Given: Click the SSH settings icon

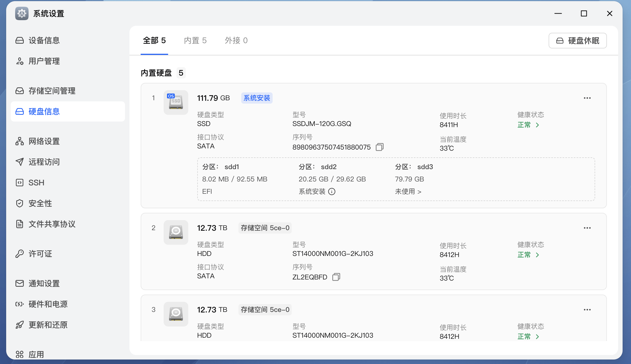Looking at the screenshot, I should (19, 183).
